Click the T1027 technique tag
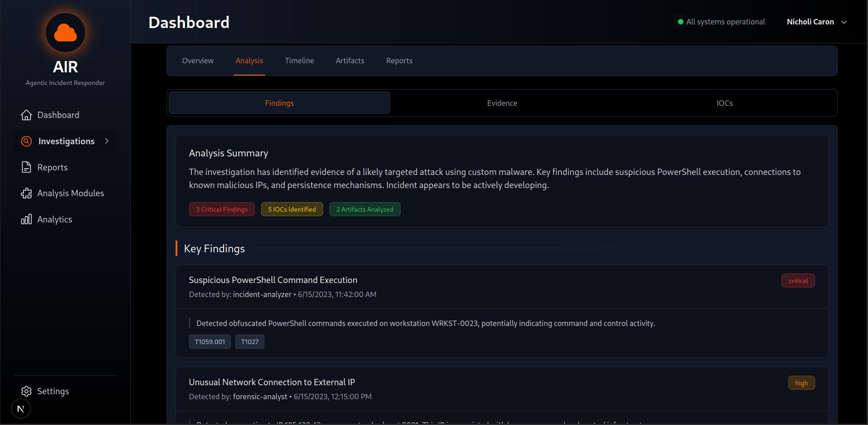The image size is (868, 425). 250,342
